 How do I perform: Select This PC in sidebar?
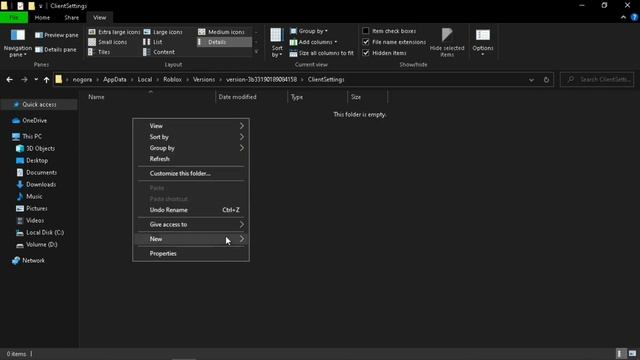pos(27,137)
